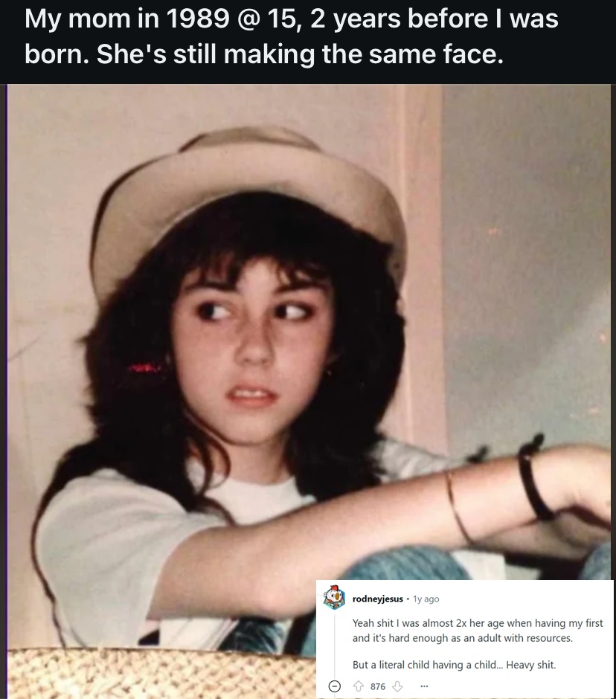
Task: Click the woven straw surface at the photo's bottom
Action: [161, 673]
